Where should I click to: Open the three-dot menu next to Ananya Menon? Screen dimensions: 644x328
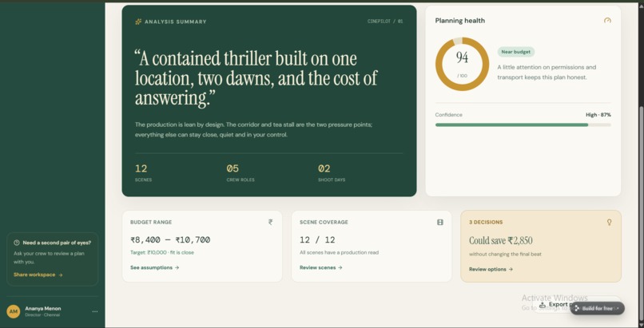(95, 311)
